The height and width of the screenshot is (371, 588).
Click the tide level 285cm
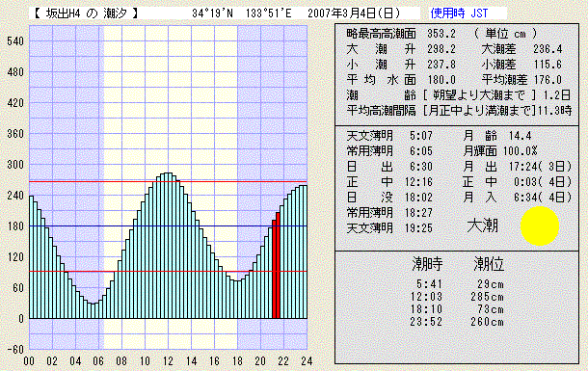click(x=488, y=297)
